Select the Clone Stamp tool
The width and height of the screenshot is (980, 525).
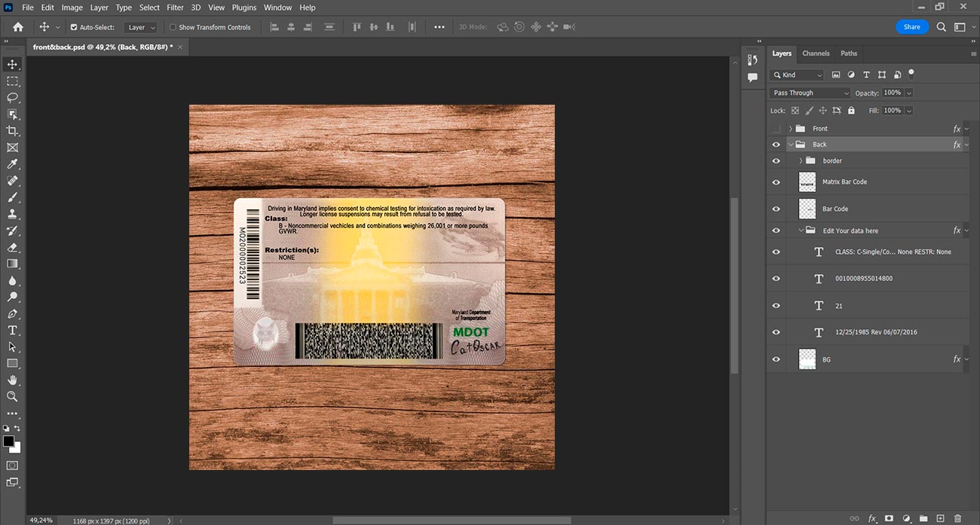12,214
